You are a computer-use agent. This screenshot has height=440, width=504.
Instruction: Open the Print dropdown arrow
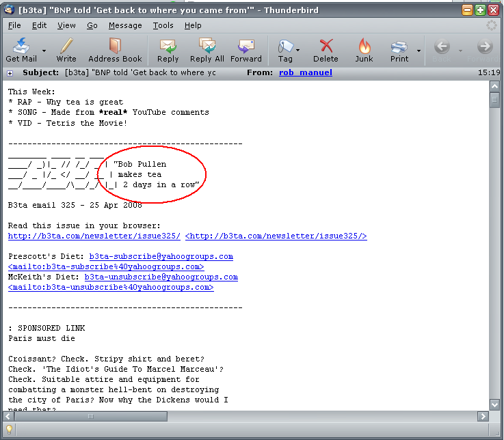tap(419, 51)
